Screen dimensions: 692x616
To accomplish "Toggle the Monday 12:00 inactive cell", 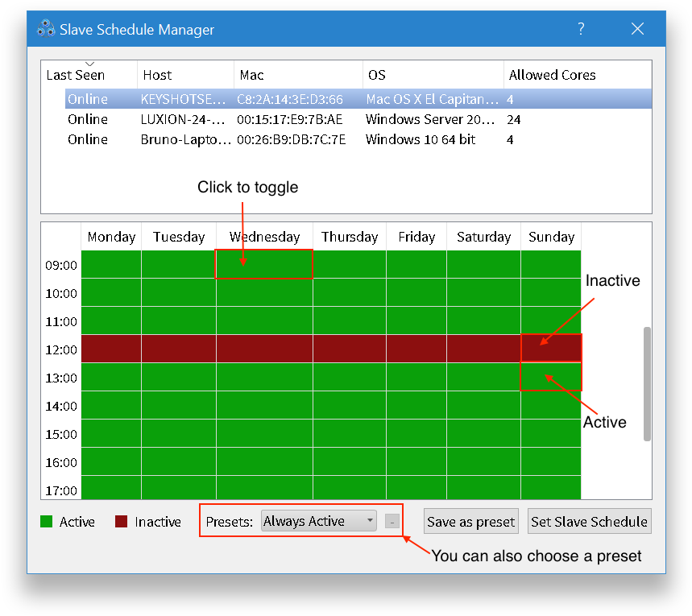I will pyautogui.click(x=111, y=349).
